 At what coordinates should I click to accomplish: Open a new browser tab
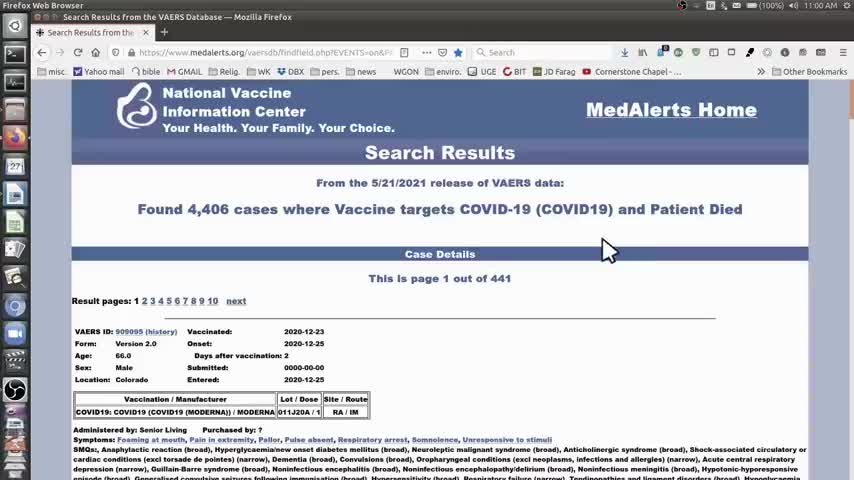tap(164, 33)
